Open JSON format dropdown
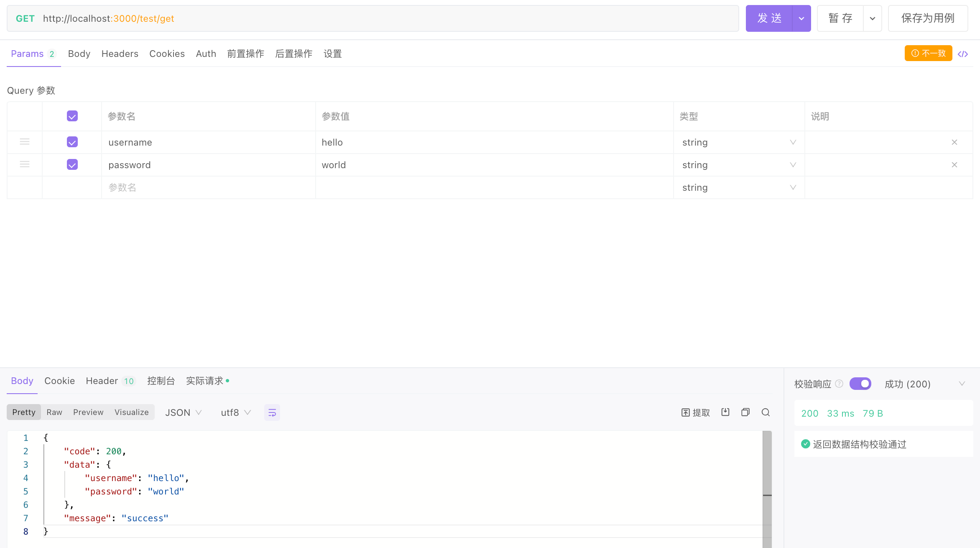980x548 pixels. point(184,412)
